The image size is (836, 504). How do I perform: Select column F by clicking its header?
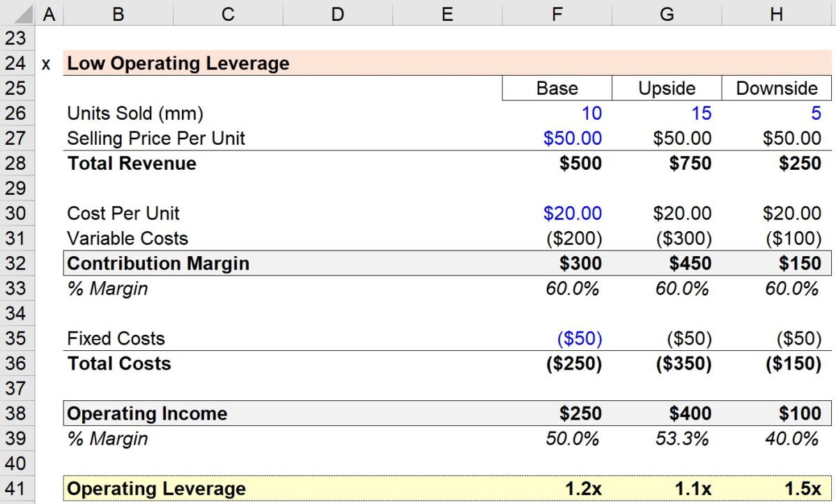(556, 11)
